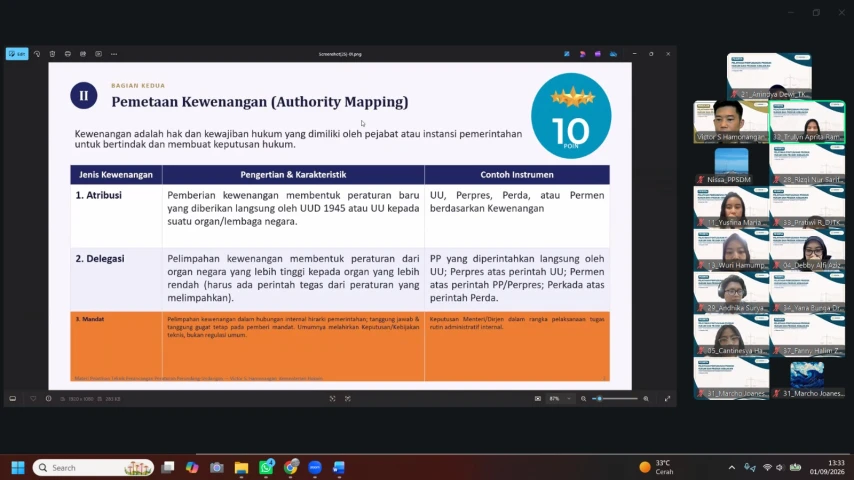Viewport: 854px width, 480px height.
Task: Select 28_Rizqi Nur Sarif participant tile
Action: (x=807, y=165)
